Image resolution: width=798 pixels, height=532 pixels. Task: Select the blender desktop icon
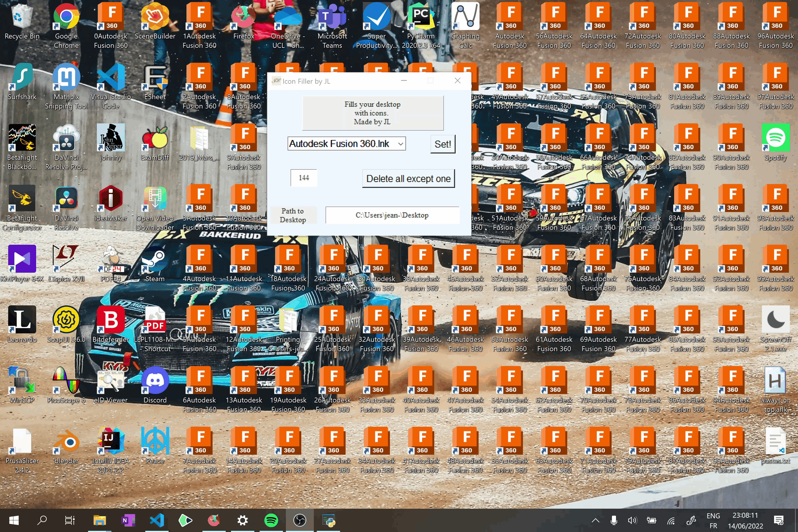[x=66, y=441]
